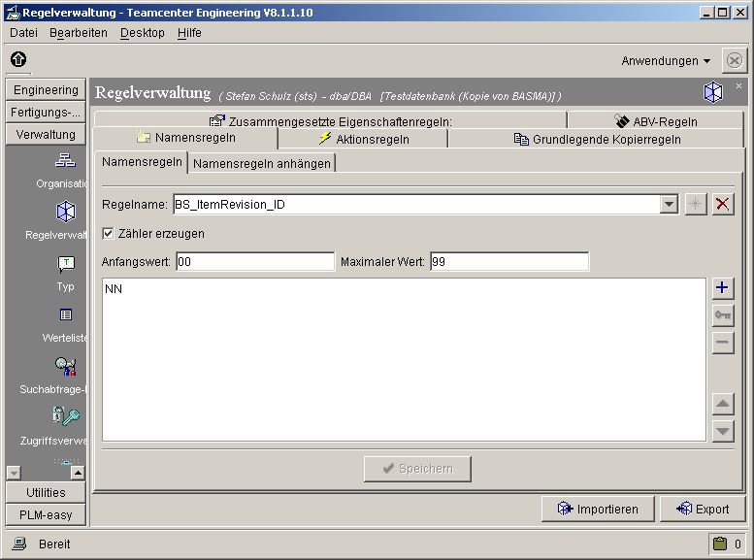Open the Typ application icon
Viewport: 754px width, 560px height.
66,264
